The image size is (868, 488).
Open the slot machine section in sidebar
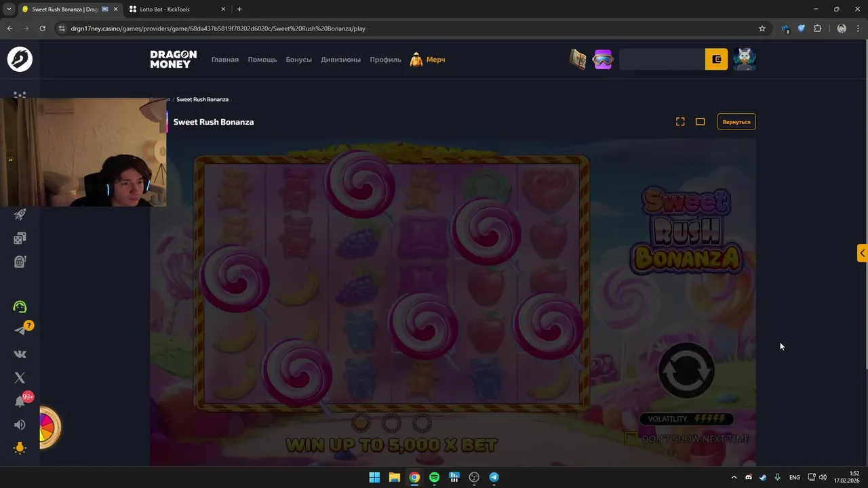click(x=20, y=262)
